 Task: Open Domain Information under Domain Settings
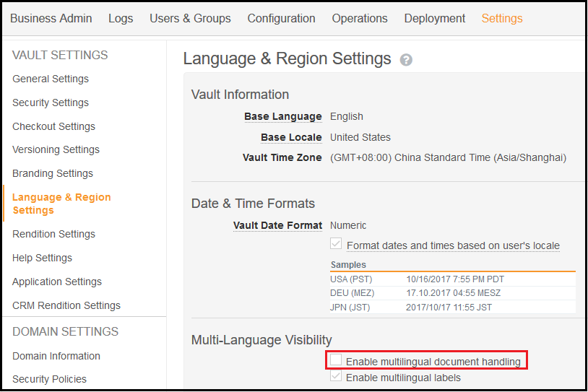(x=56, y=356)
